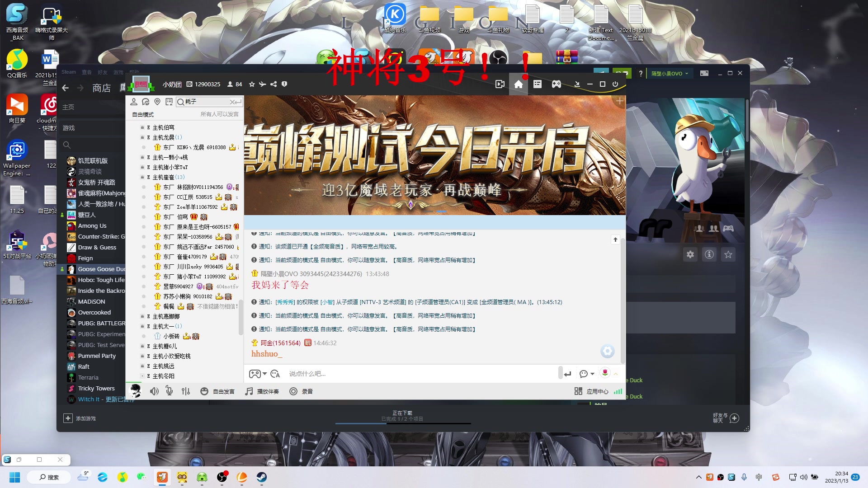
Task: Click the [秀秀秀] user link in chat
Action: click(x=285, y=302)
